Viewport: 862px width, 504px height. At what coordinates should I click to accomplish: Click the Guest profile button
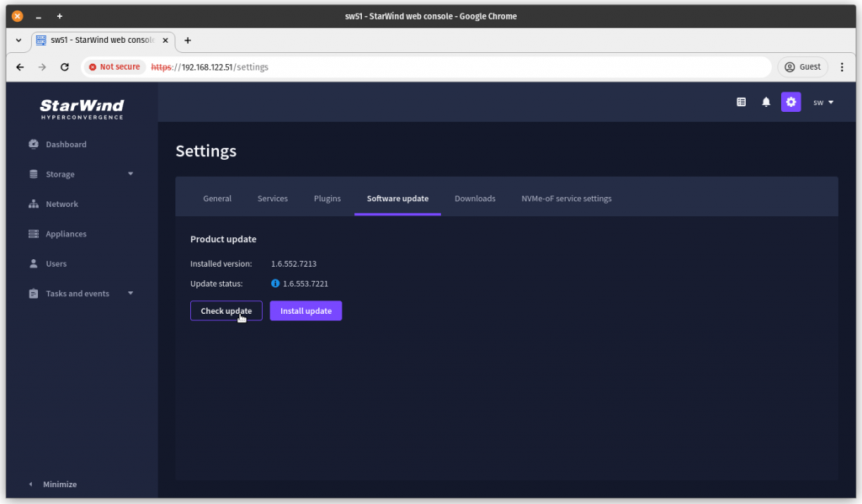[802, 67]
